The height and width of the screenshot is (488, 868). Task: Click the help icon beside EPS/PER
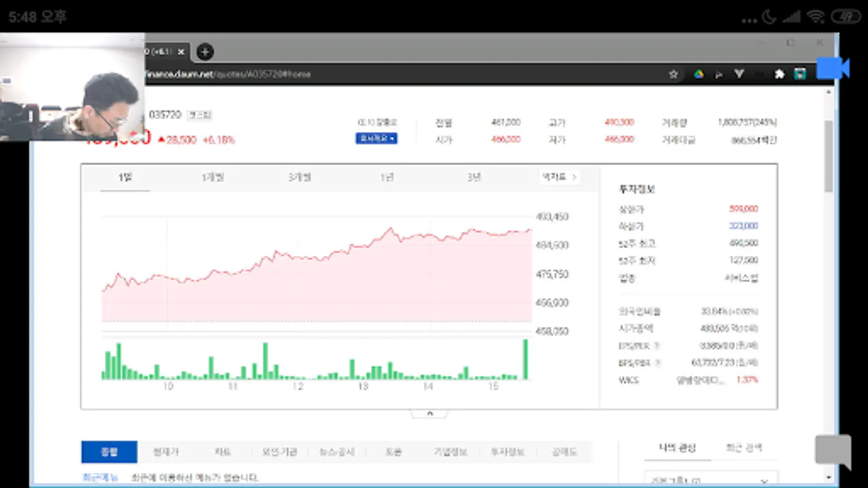656,346
